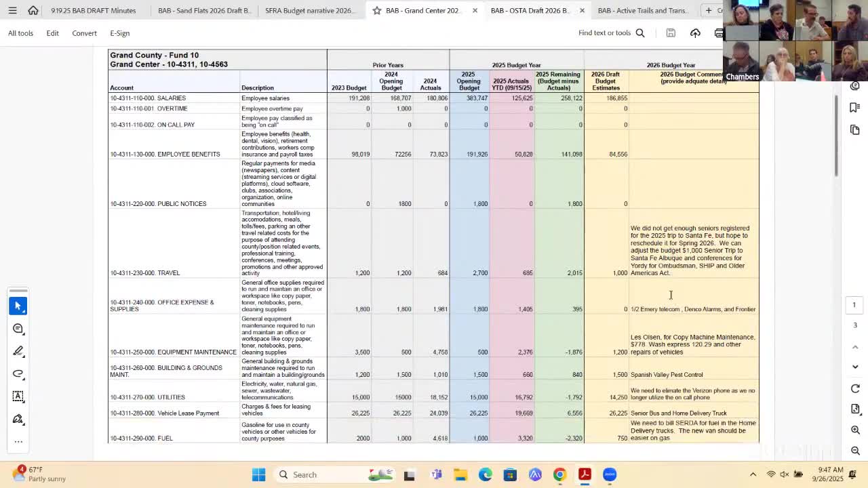
Task: Click the search magnifier icon
Action: [640, 33]
